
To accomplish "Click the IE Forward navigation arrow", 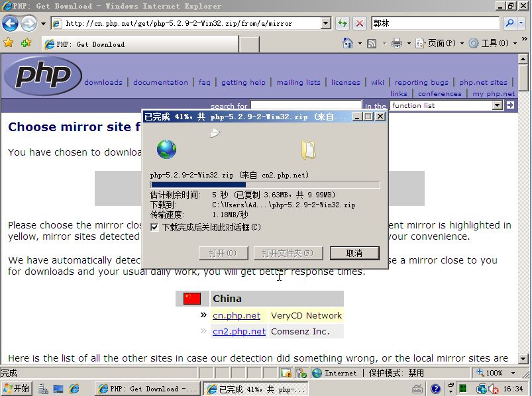I will 29,23.
